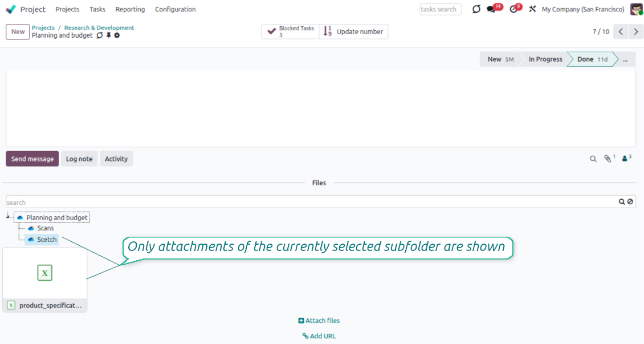Select the Scans subfolder
Image resolution: width=644 pixels, height=344 pixels.
(x=45, y=228)
